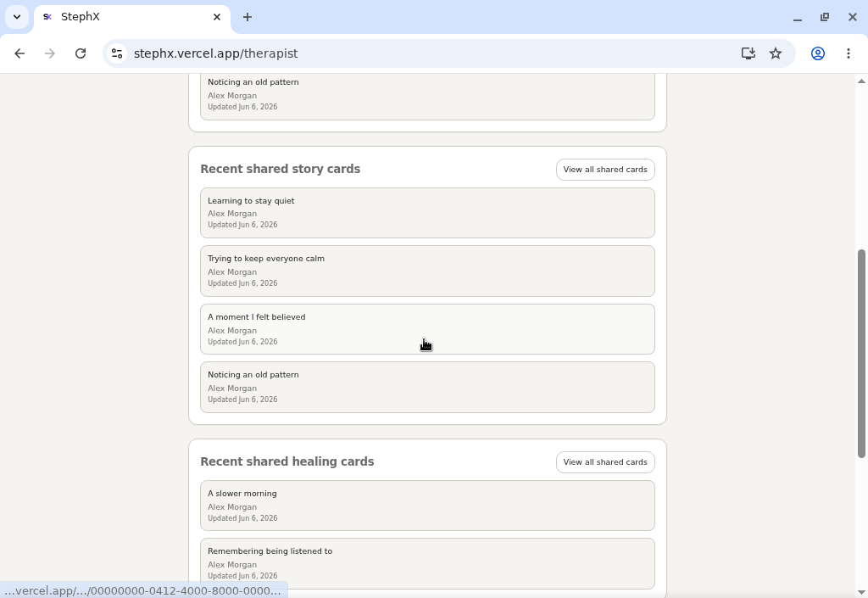Open 'Noticing an old pattern' story card
868x598 pixels.
(x=427, y=387)
